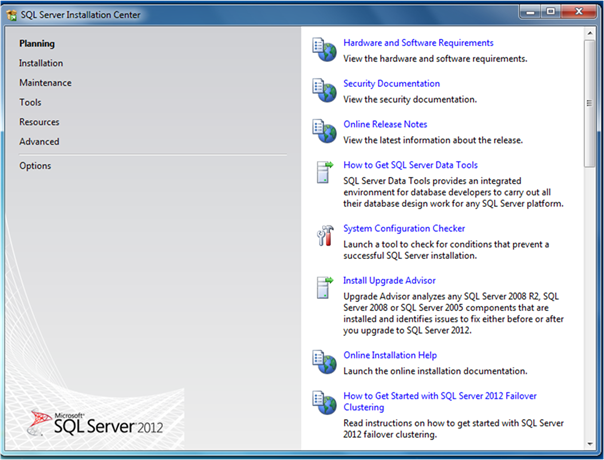Screen dimensions: 604x460
Task: Click the description starting 'SQL Server Data Tools provides'
Action: coord(453,192)
